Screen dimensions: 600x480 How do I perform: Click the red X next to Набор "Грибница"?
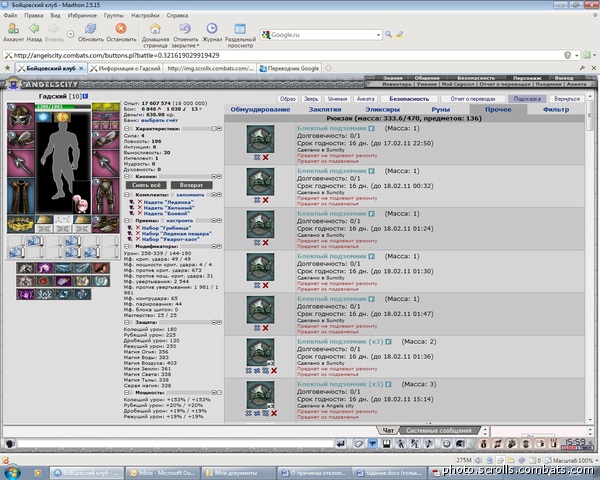(138, 227)
